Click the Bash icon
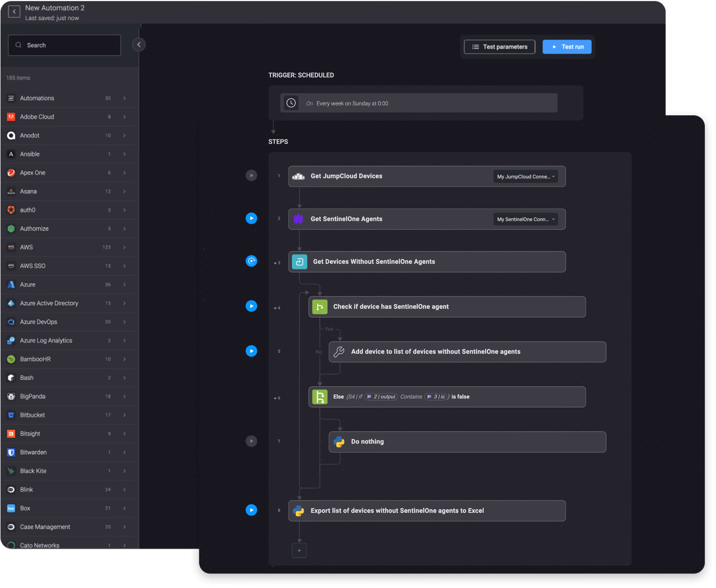The height and width of the screenshot is (588, 716). pos(11,378)
